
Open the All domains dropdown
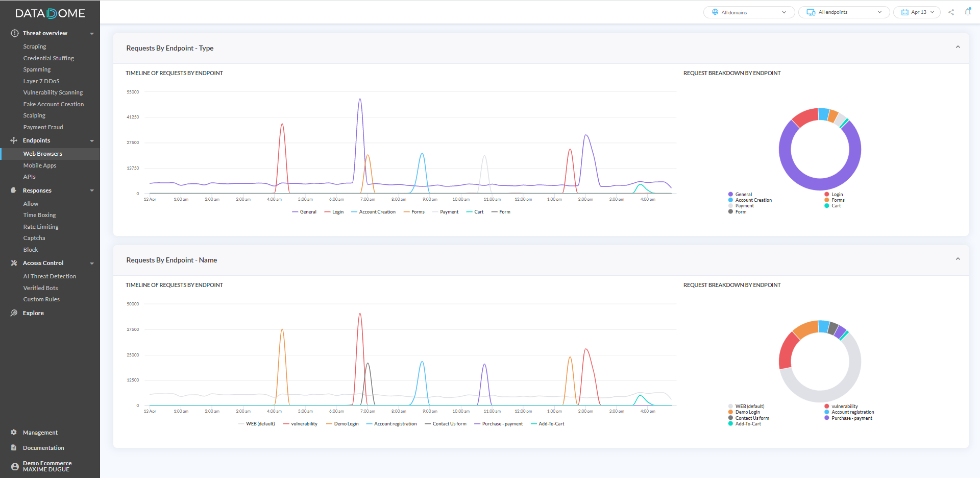click(748, 12)
